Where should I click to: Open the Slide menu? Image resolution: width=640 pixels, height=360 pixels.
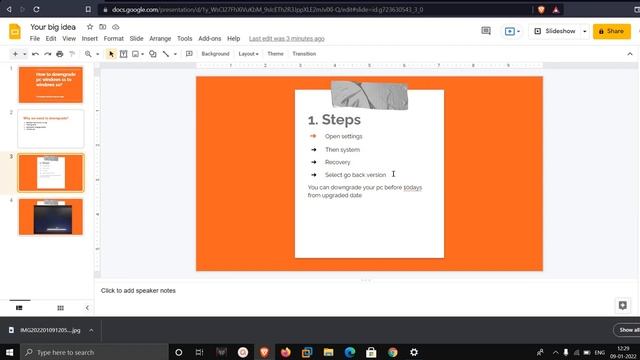click(136, 38)
